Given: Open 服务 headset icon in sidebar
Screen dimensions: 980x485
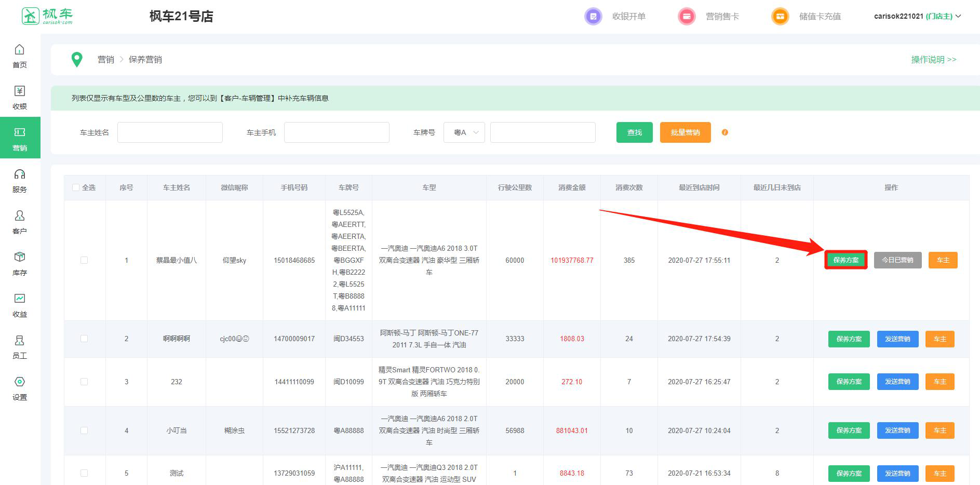Looking at the screenshot, I should click(20, 174).
